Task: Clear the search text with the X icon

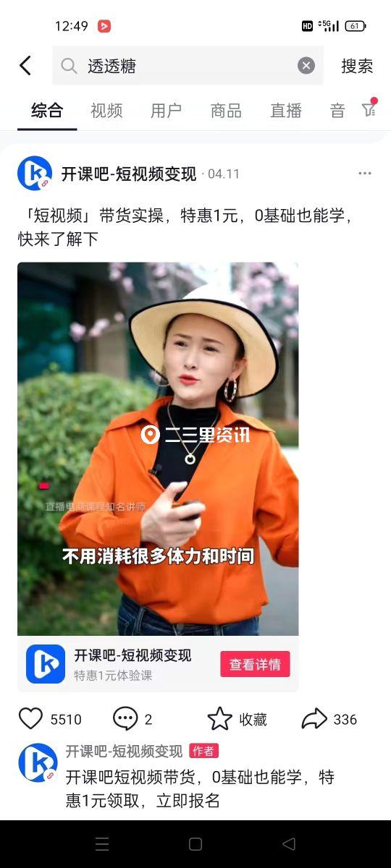Action: click(306, 66)
